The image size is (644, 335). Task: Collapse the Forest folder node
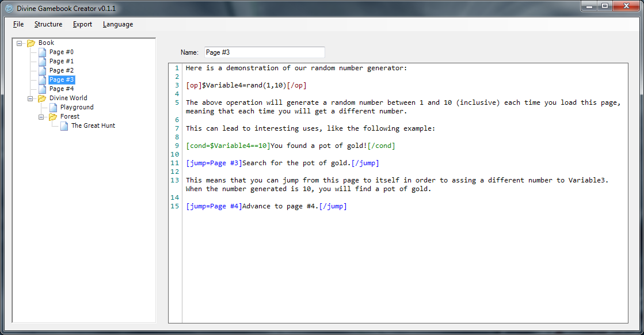click(x=42, y=116)
